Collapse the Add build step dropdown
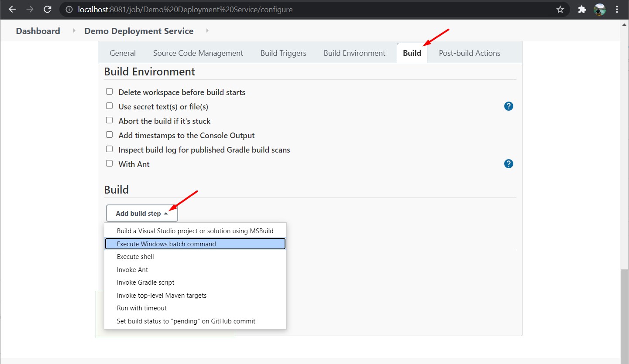This screenshot has height=364, width=629. [x=142, y=214]
